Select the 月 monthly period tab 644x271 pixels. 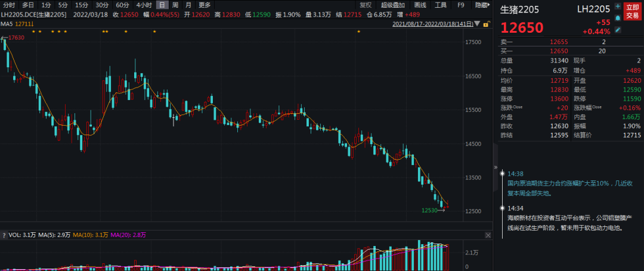(188, 5)
